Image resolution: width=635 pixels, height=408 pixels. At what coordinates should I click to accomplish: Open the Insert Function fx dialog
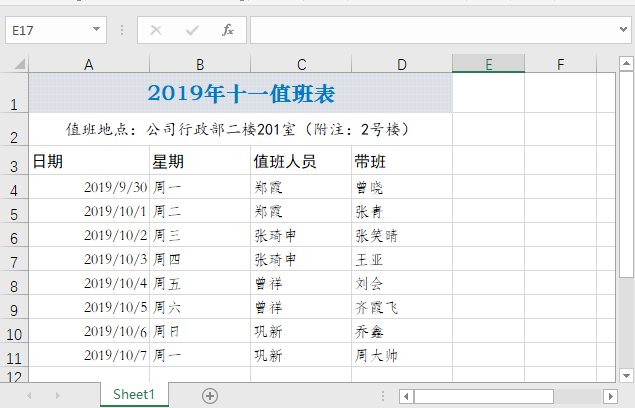coord(228,30)
